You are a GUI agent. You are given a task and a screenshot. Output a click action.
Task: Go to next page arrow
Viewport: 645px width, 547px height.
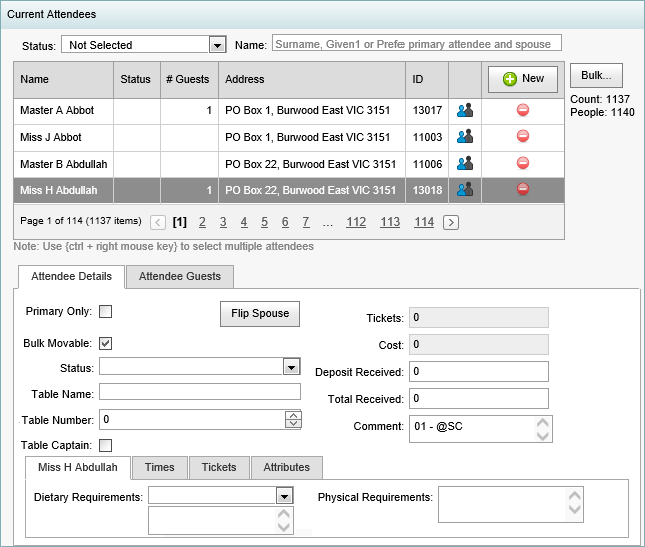tap(451, 223)
